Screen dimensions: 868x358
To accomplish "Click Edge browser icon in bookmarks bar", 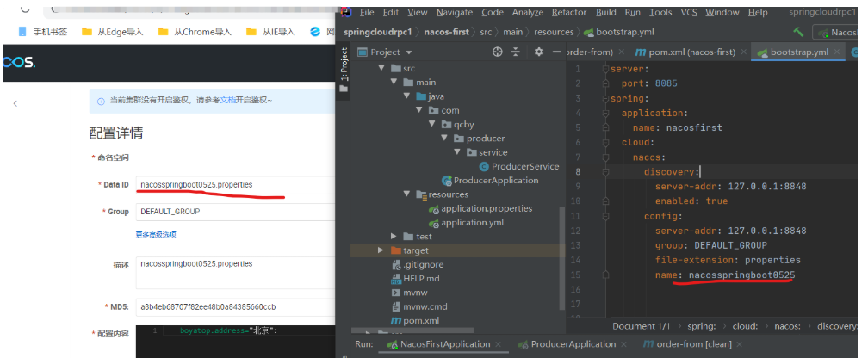I will point(315,32).
